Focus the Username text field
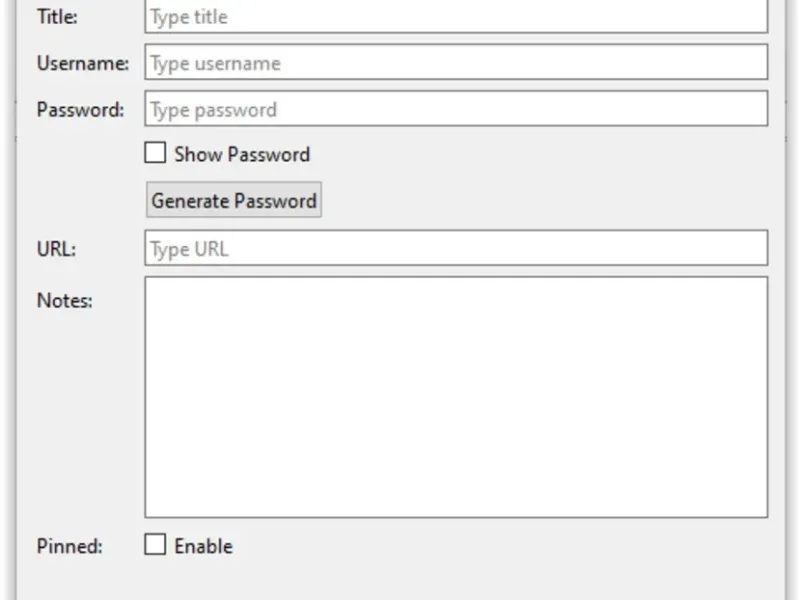The width and height of the screenshot is (800, 600). click(456, 63)
